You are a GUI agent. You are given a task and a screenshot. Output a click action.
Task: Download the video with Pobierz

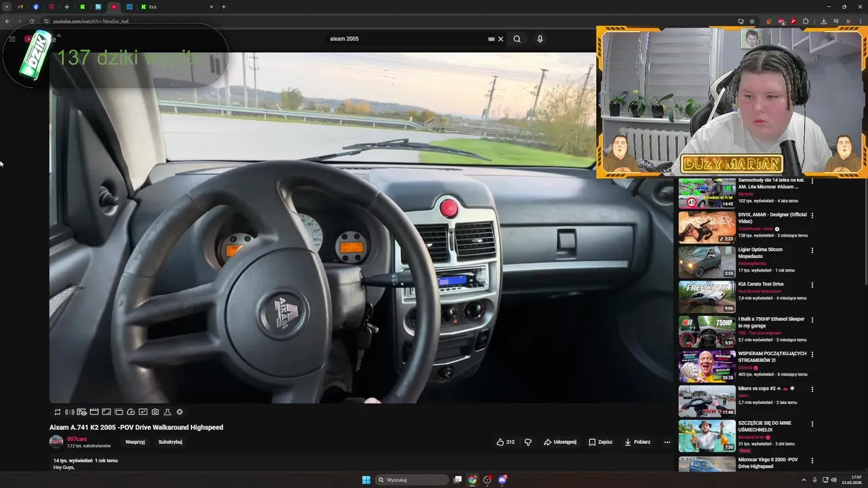(637, 442)
